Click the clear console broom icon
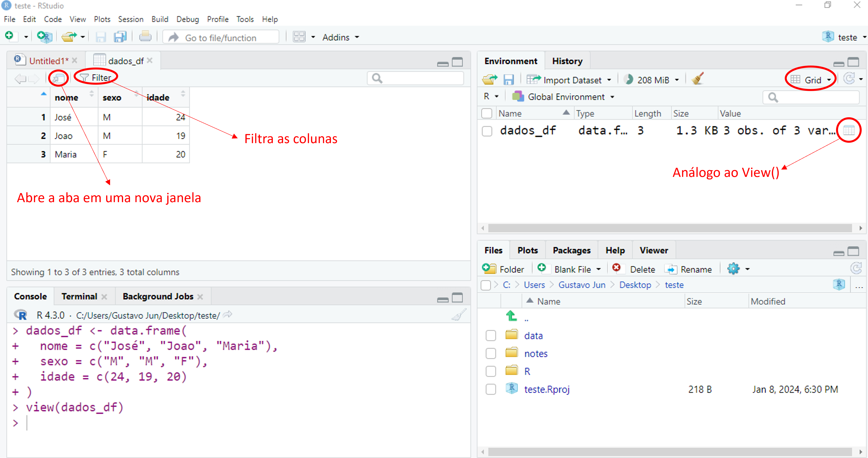This screenshot has height=458, width=868. pyautogui.click(x=459, y=315)
